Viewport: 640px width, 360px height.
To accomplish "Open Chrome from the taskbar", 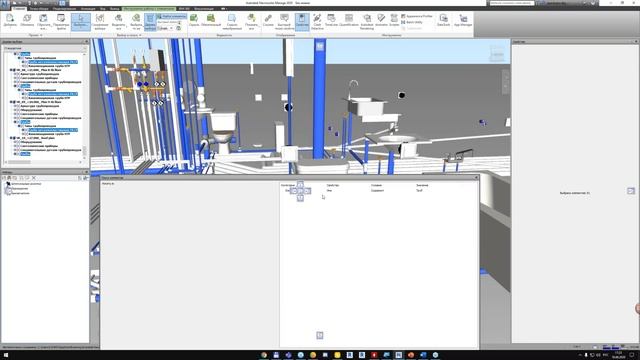I will tap(264, 355).
